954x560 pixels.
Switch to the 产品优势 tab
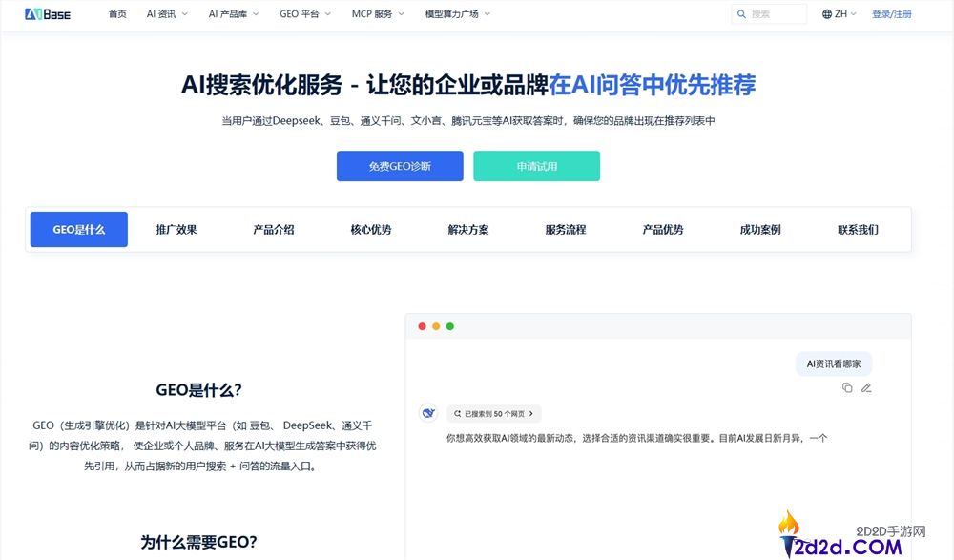(663, 230)
